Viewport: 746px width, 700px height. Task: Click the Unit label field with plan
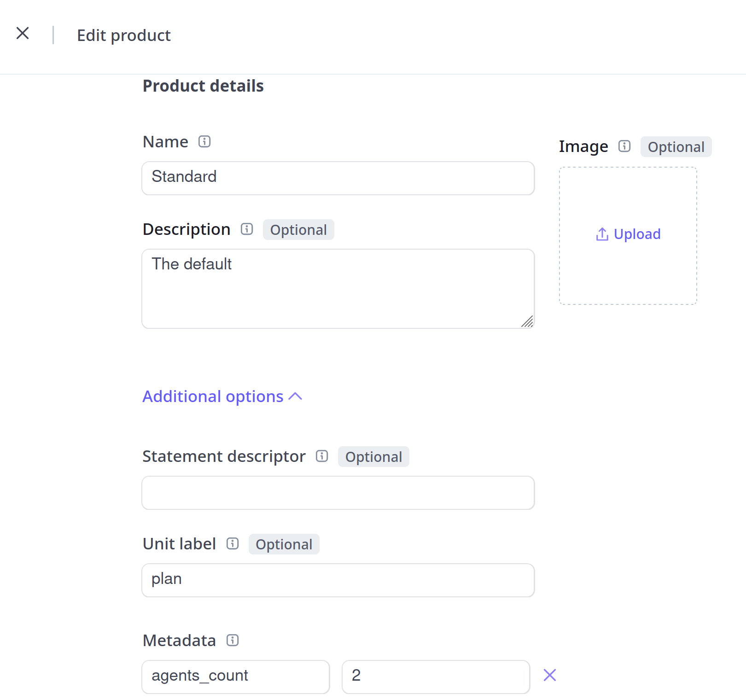click(x=338, y=580)
